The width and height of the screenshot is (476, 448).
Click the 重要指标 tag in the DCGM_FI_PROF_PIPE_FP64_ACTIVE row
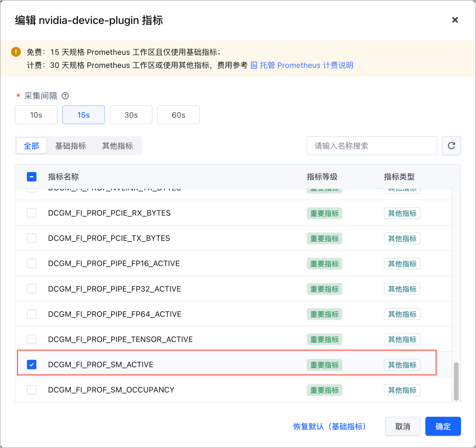325,314
